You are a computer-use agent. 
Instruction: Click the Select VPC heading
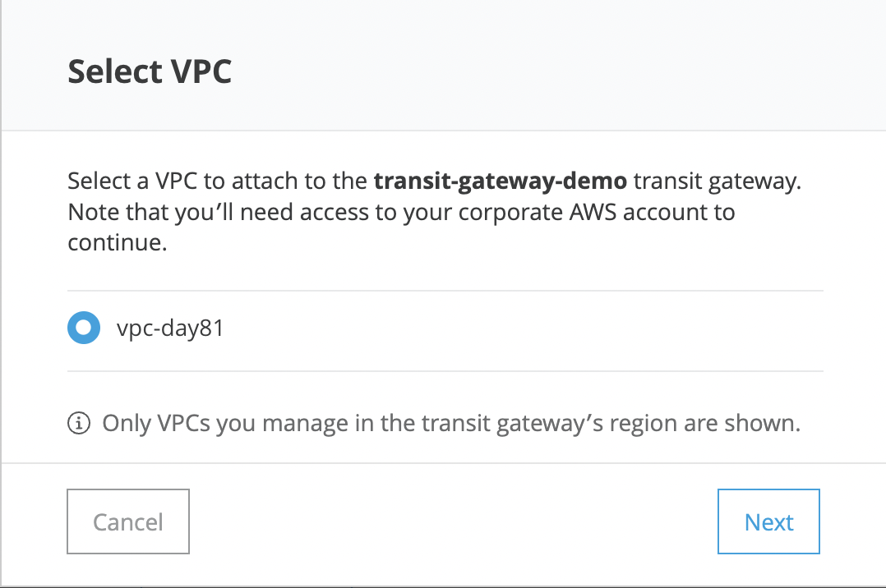tap(149, 72)
